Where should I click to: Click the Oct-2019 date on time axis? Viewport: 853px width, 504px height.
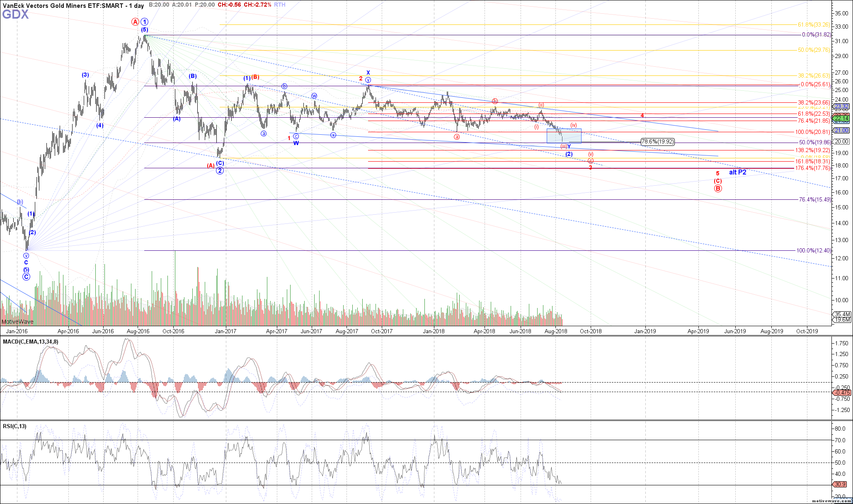807,331
